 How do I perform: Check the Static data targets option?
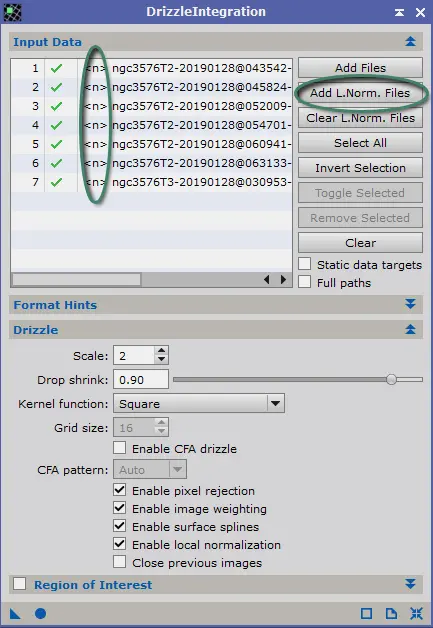304,264
